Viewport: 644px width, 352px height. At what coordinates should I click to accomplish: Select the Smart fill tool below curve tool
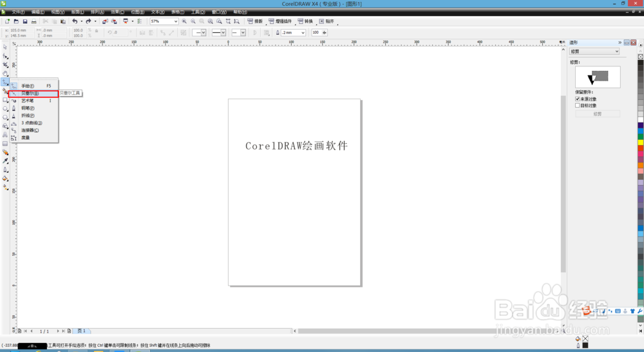point(5,91)
